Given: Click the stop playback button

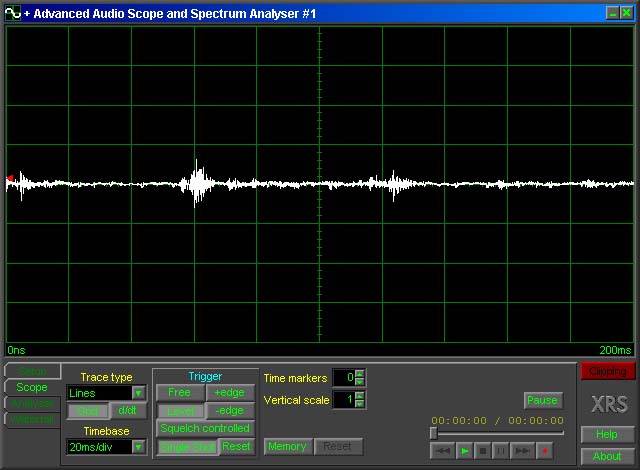Looking at the screenshot, I should point(483,451).
